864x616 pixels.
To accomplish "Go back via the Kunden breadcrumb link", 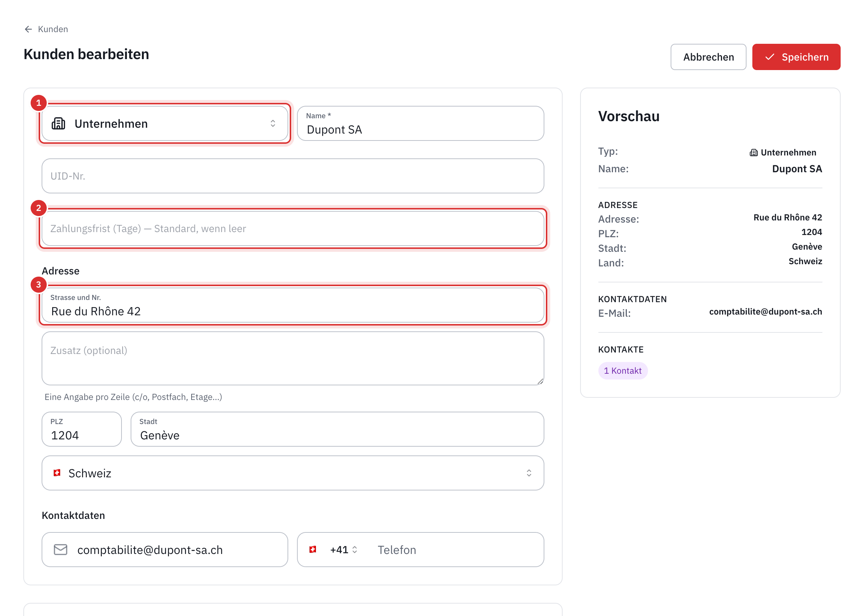I will [53, 29].
